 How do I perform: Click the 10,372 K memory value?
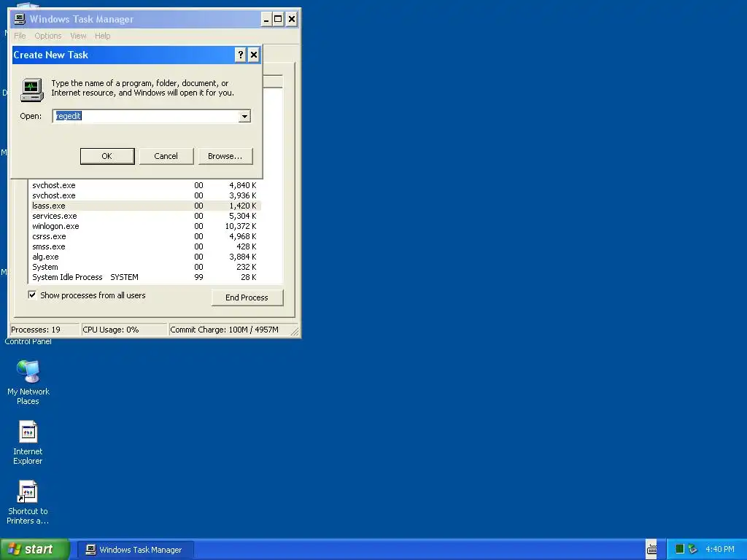tap(241, 226)
